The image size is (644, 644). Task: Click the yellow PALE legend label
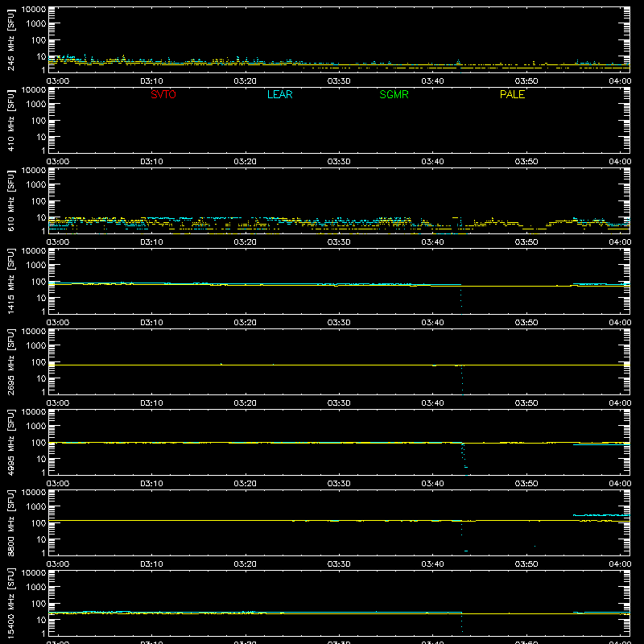pos(512,94)
